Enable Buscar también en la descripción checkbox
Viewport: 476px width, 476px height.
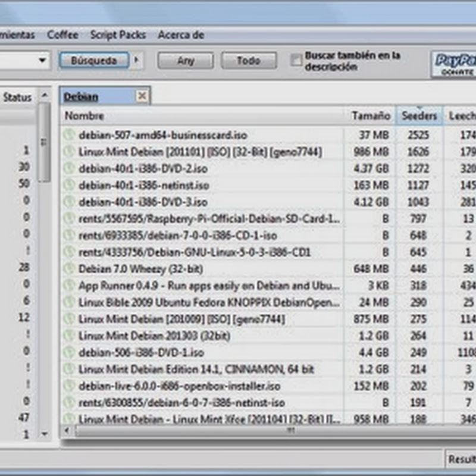296,61
